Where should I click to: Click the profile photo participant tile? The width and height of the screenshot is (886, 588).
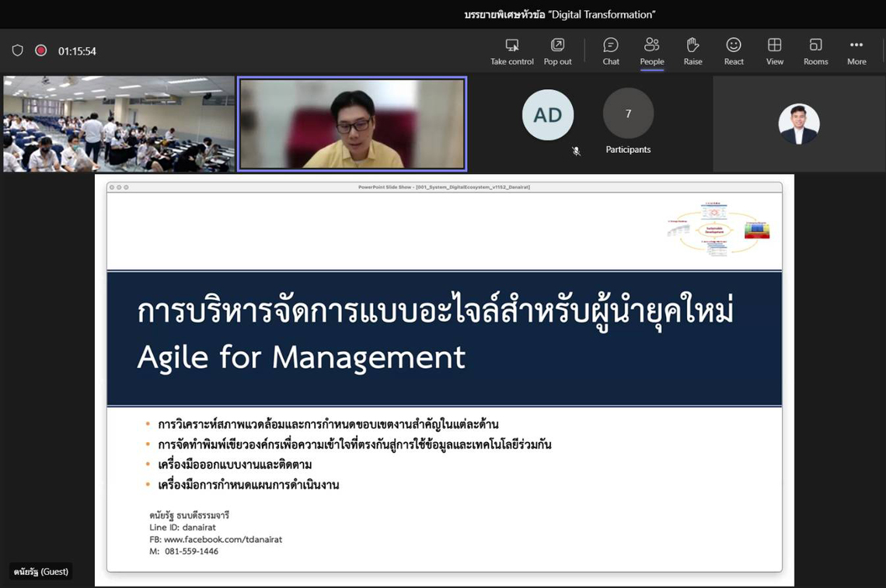tap(798, 124)
